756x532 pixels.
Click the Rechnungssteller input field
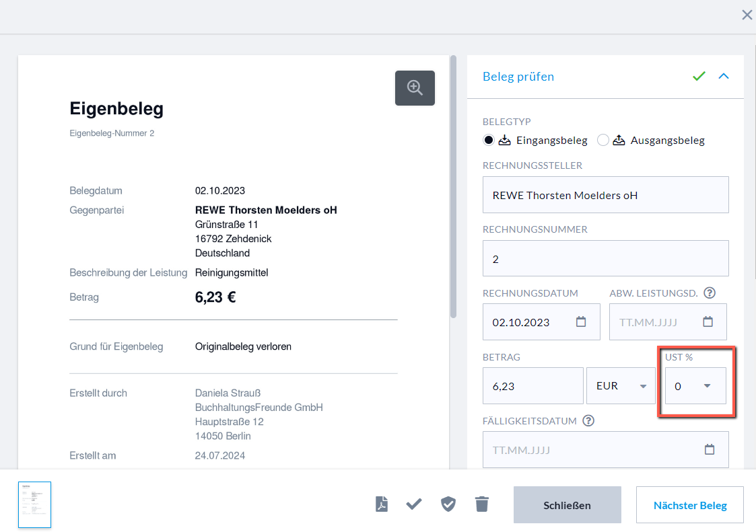(605, 195)
